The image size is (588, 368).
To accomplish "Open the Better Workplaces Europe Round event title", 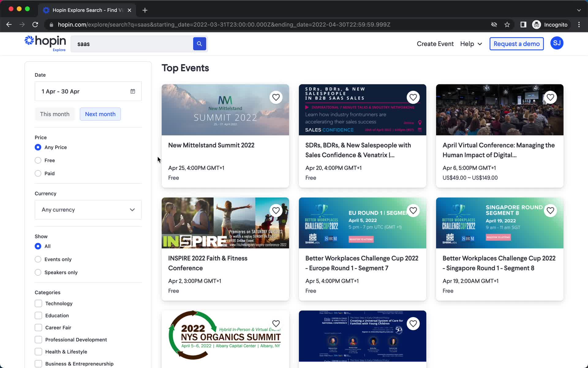I will click(x=362, y=263).
